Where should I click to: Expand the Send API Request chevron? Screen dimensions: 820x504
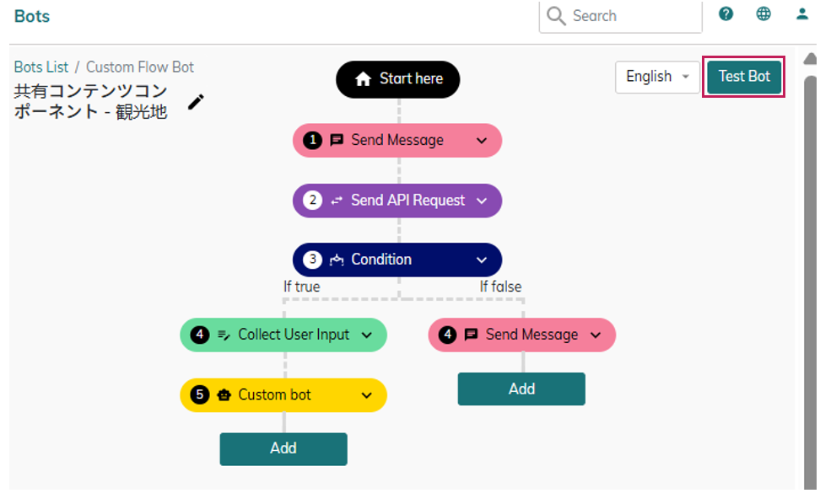point(482,201)
